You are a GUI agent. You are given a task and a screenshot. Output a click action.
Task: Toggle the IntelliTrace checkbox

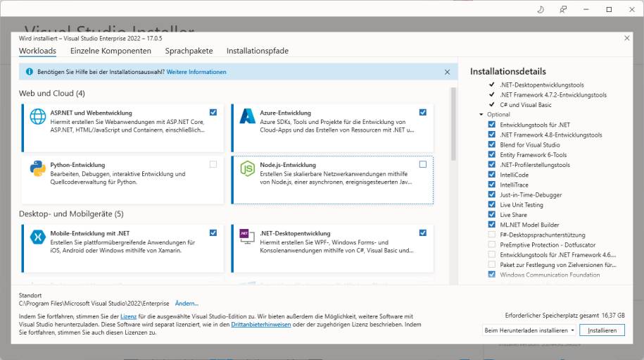pos(492,184)
